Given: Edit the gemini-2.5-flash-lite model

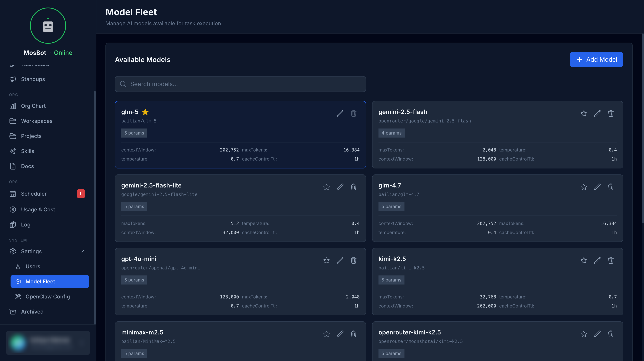Looking at the screenshot, I should click(x=340, y=187).
